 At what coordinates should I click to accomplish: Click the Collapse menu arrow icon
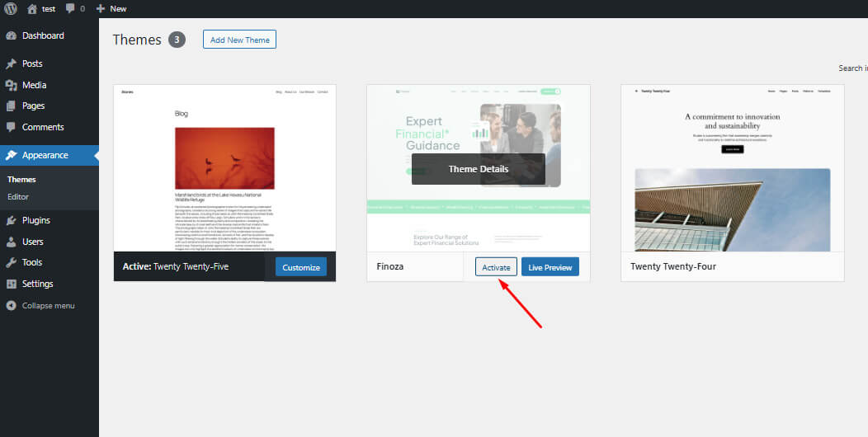click(x=11, y=305)
